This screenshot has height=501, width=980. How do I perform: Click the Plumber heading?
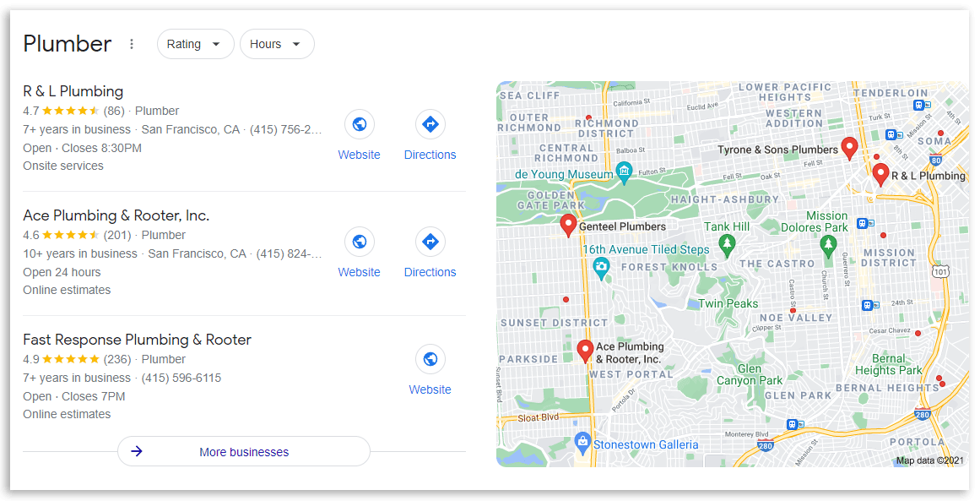click(x=68, y=45)
